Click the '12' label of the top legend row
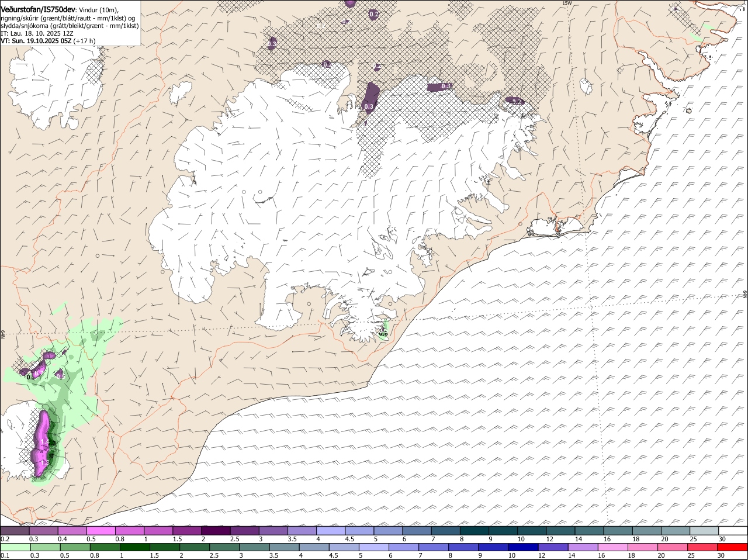The width and height of the screenshot is (748, 560). click(x=549, y=539)
